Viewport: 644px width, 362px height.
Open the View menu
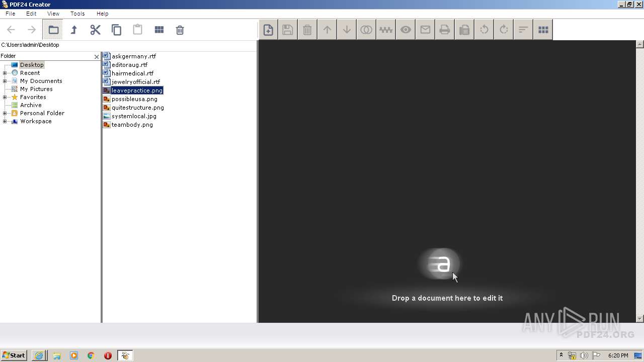(53, 14)
